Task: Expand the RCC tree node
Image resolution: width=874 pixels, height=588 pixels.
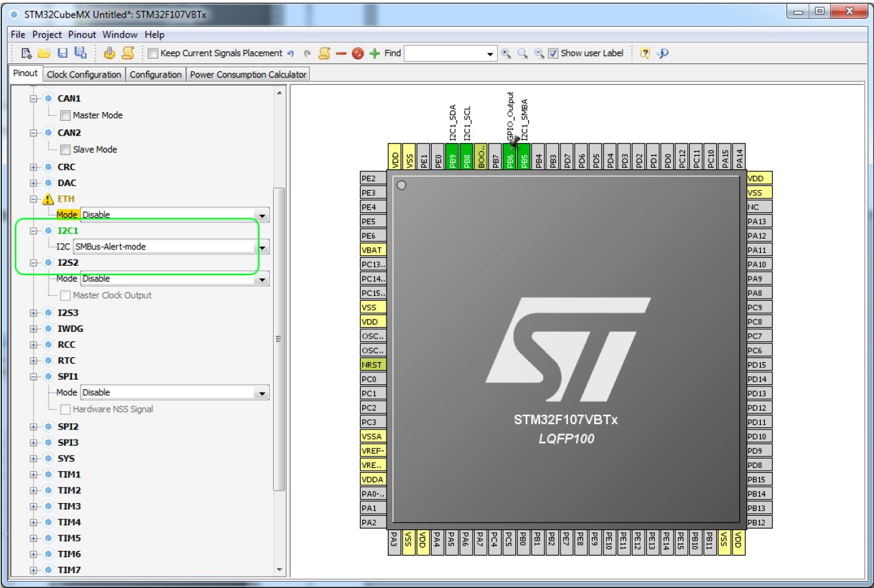Action: 34,345
